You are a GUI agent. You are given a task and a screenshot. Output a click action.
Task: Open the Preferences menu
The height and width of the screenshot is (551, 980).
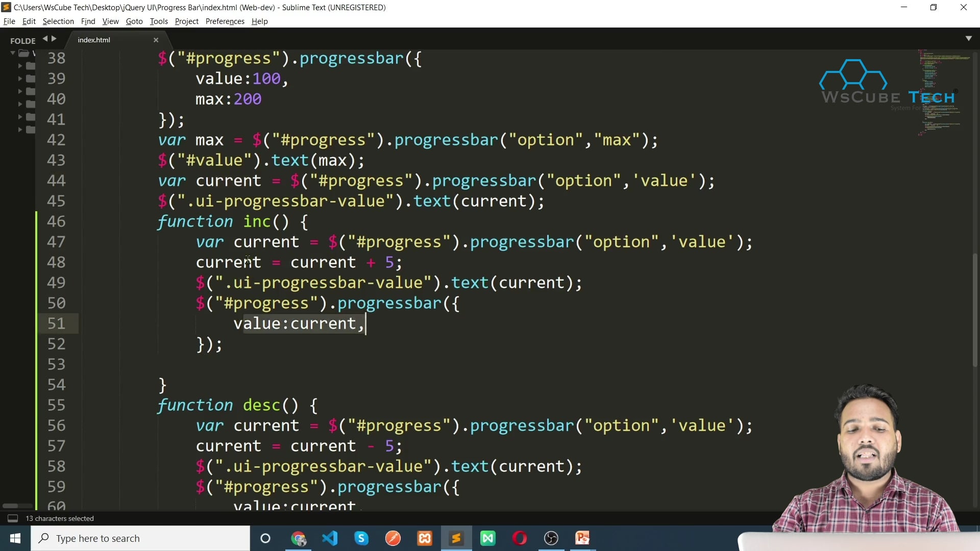tap(225, 21)
